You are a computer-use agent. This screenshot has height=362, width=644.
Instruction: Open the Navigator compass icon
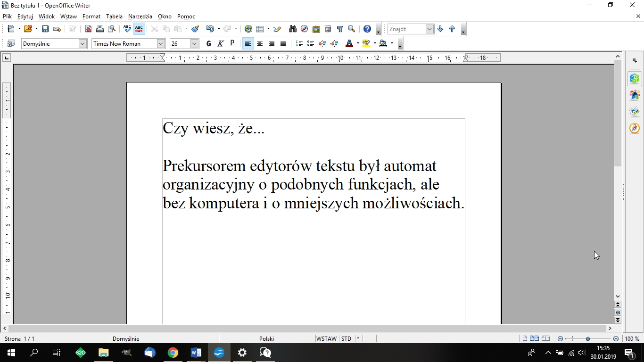tap(304, 29)
